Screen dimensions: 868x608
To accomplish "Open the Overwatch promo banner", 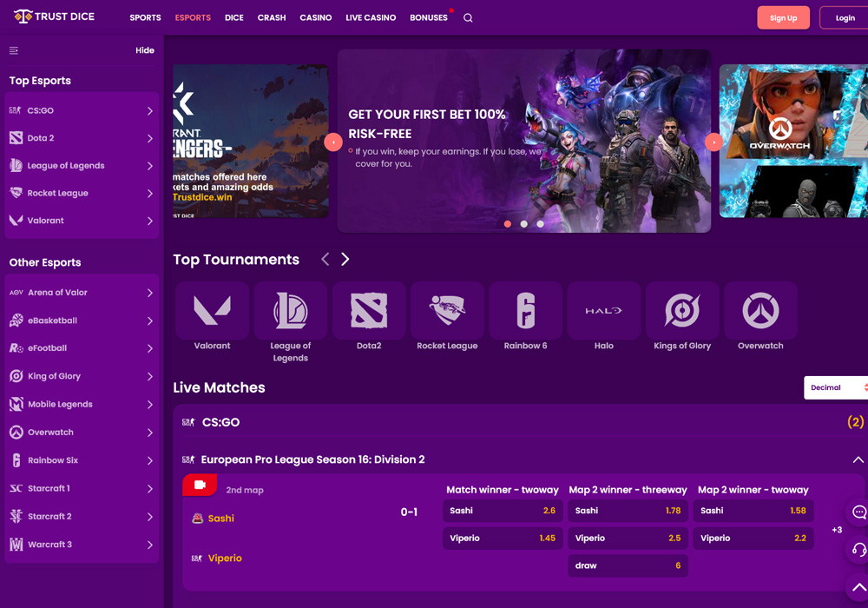I will point(793,142).
